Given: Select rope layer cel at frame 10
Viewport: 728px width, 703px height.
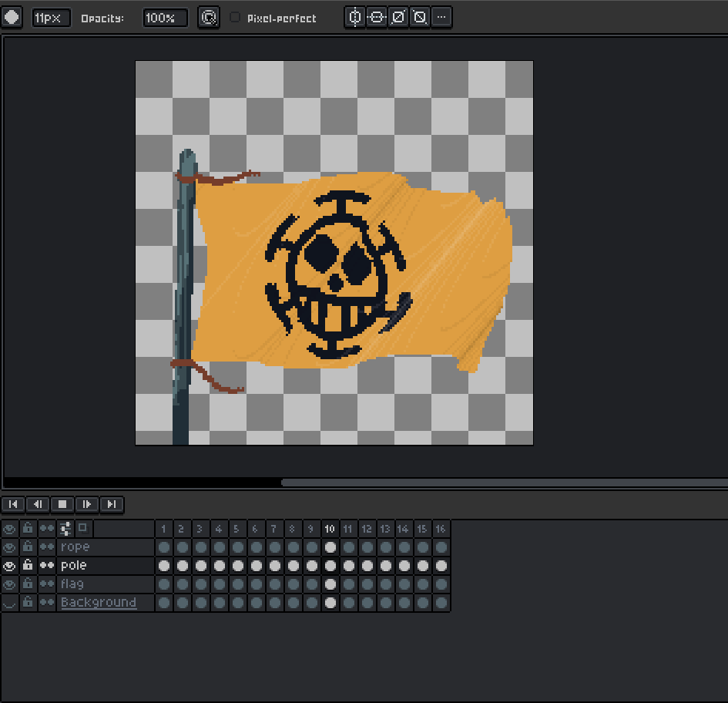Looking at the screenshot, I should (x=330, y=547).
